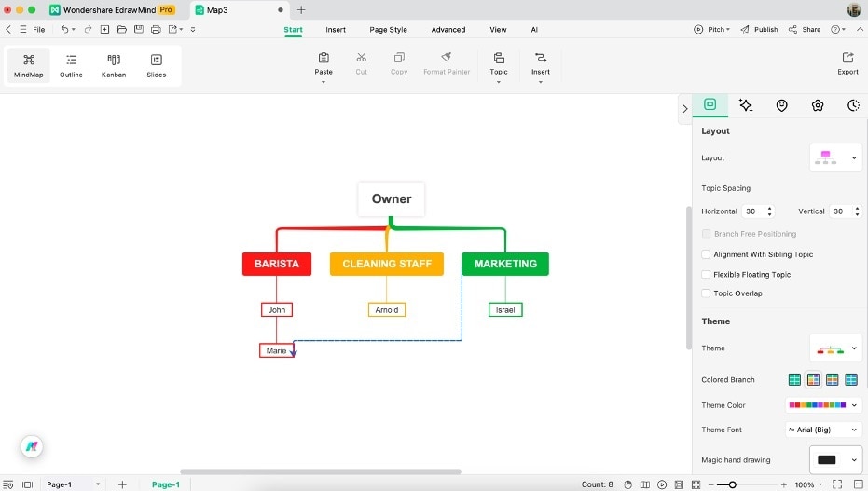The width and height of the screenshot is (868, 491).
Task: Open the Start ribbon tab
Action: coord(293,30)
